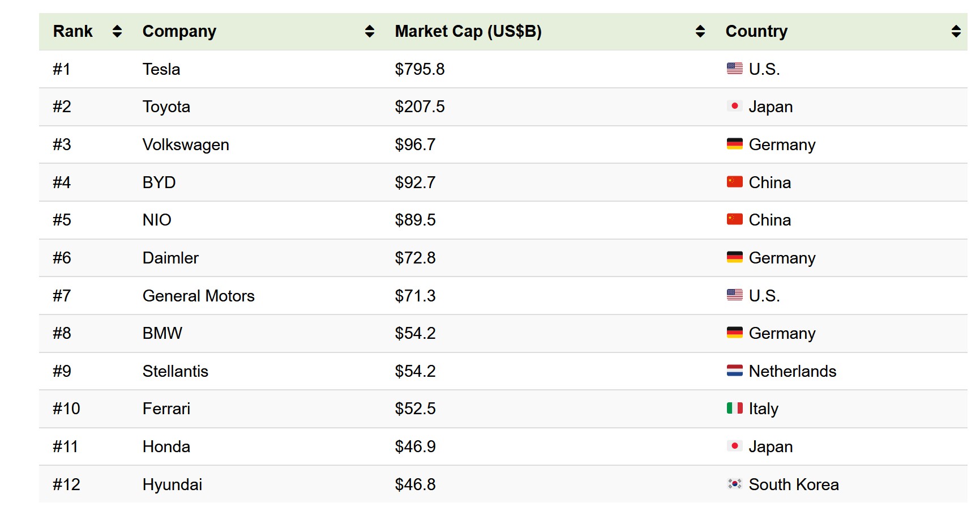Click the Company column sort arrows
980x506 pixels.
pos(370,31)
